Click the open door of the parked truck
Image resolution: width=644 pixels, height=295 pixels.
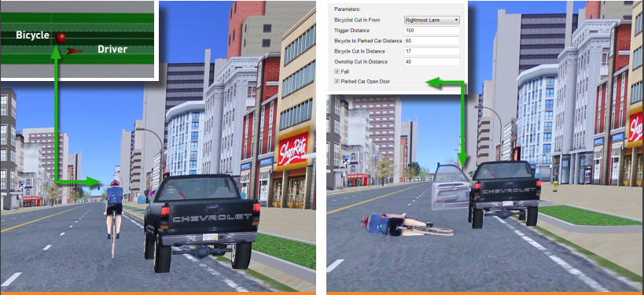pos(450,186)
